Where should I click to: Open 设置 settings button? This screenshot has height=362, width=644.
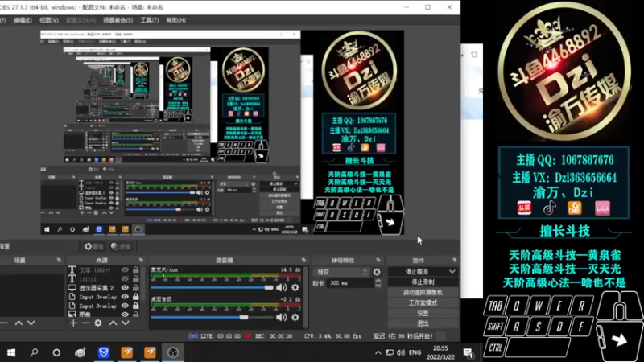423,313
